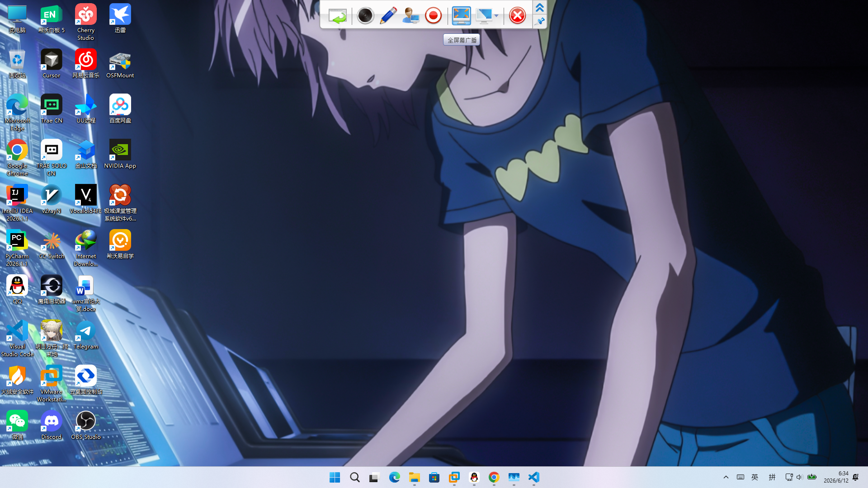Select the CC Switch desktop shortcut

coord(52,245)
